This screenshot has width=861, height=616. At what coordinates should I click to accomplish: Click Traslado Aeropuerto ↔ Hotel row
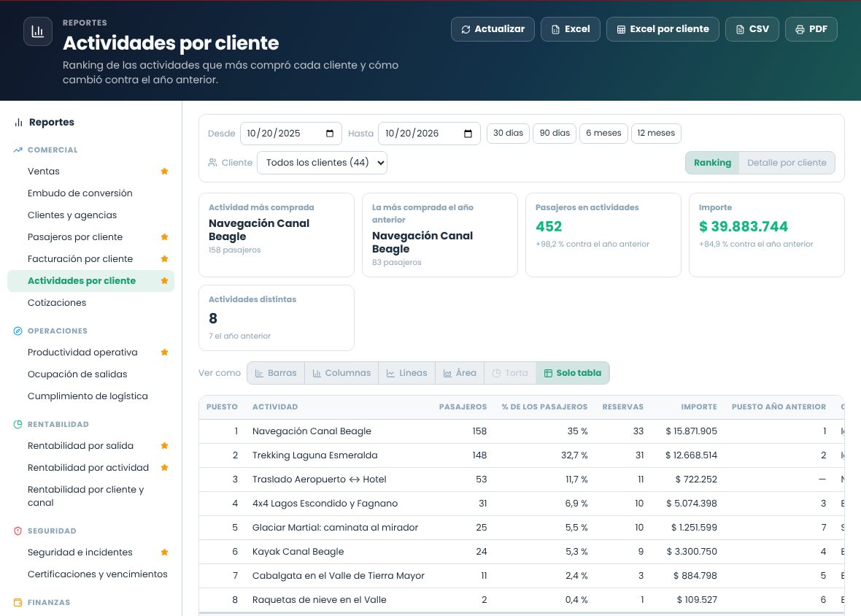click(521, 480)
